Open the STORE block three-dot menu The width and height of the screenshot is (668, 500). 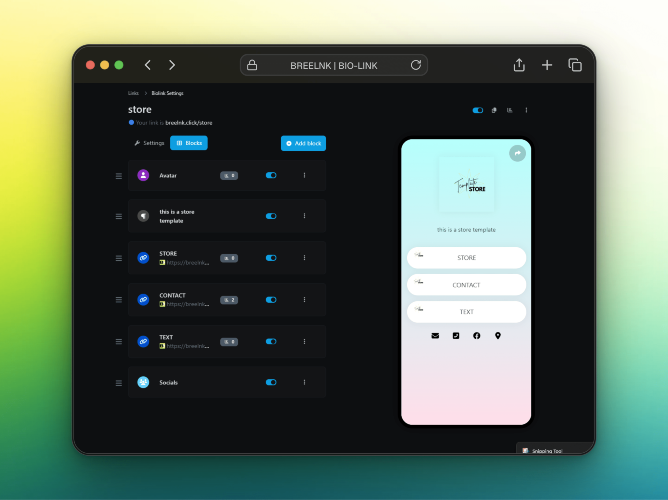304,258
